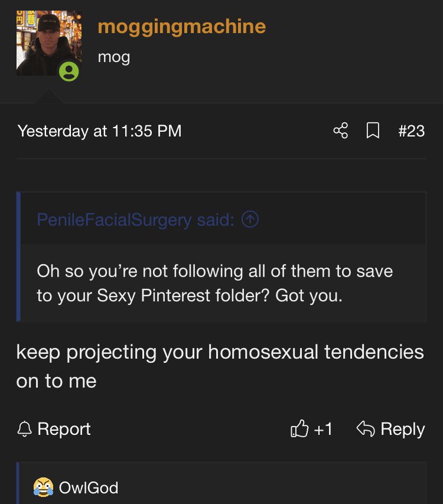Viewport: 443px width, 504px height.
Task: Open the PenileFacialSurgery said link
Action: [136, 220]
